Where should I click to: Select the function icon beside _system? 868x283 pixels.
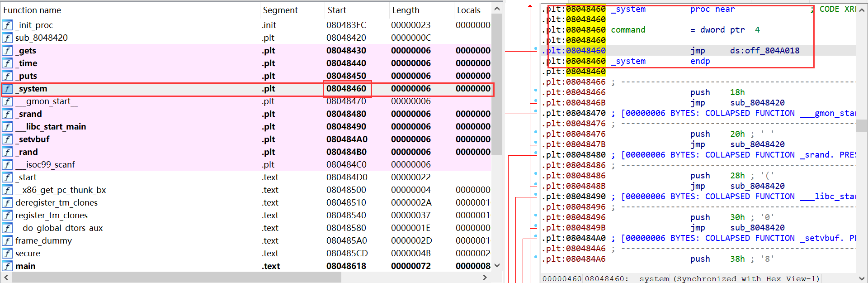pyautogui.click(x=7, y=89)
